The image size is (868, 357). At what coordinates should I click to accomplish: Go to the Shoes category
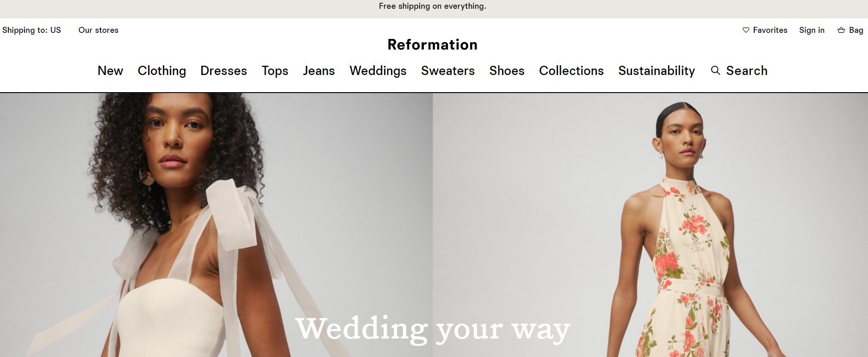[x=507, y=70]
